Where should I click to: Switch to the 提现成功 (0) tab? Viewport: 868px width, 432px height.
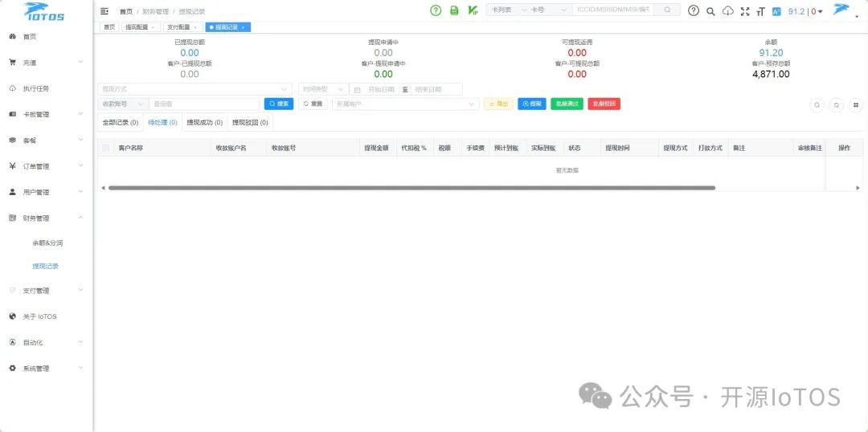pyautogui.click(x=204, y=123)
